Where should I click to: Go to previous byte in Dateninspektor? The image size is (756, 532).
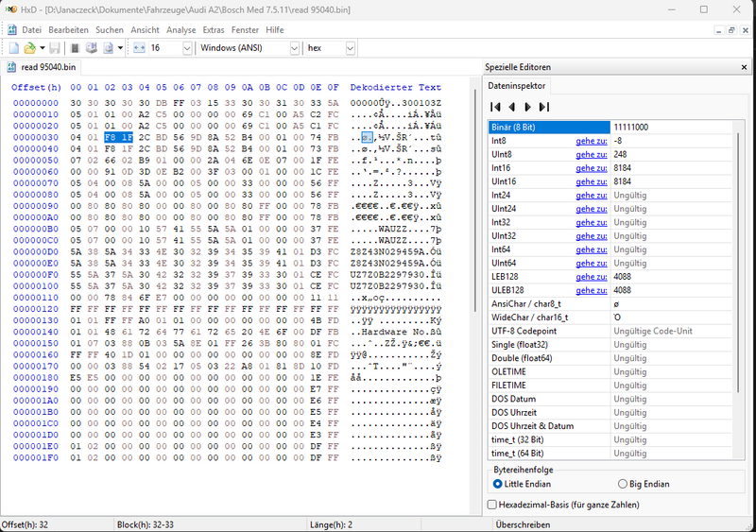(511, 107)
